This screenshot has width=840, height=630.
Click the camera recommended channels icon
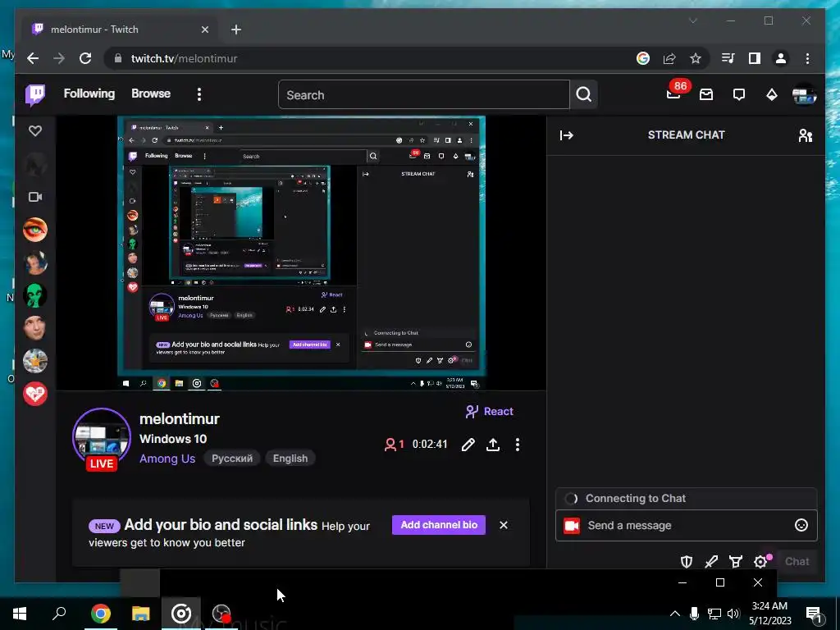pyautogui.click(x=35, y=197)
